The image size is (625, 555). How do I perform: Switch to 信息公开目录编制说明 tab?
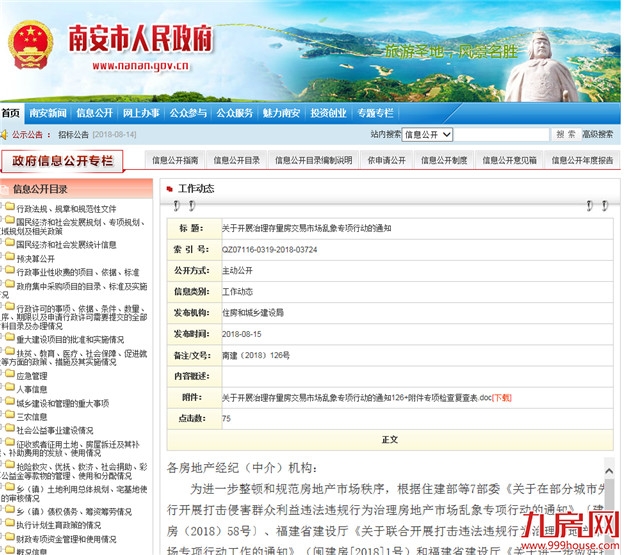tap(313, 160)
